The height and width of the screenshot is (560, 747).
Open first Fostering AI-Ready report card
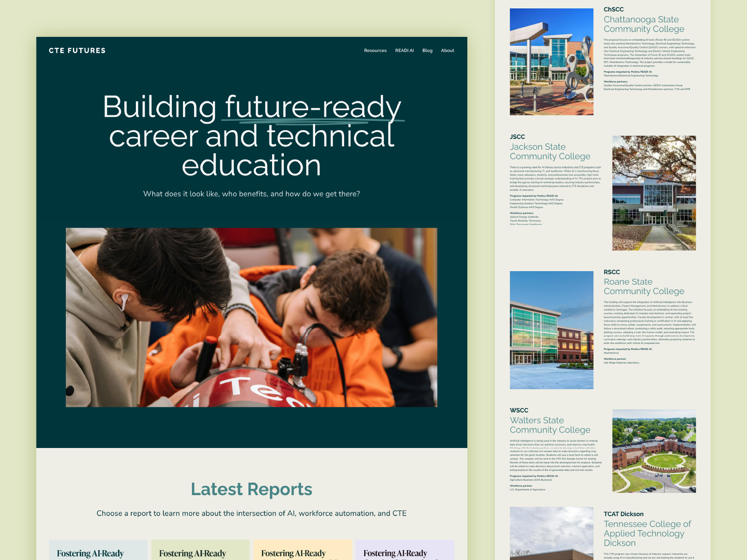[99, 550]
